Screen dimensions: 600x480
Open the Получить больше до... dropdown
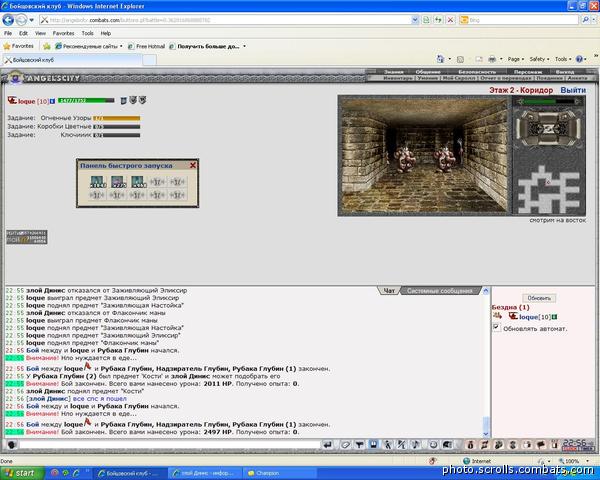207,46
